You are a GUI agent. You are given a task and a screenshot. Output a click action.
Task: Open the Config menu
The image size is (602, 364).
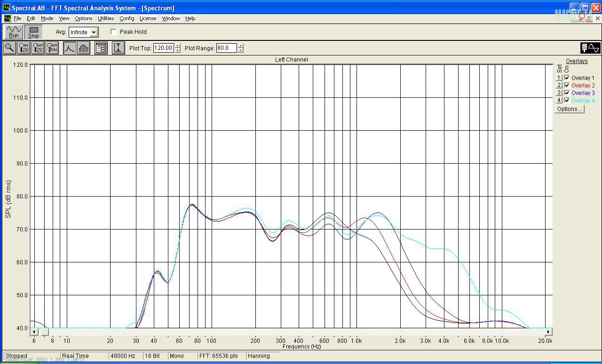click(x=127, y=18)
